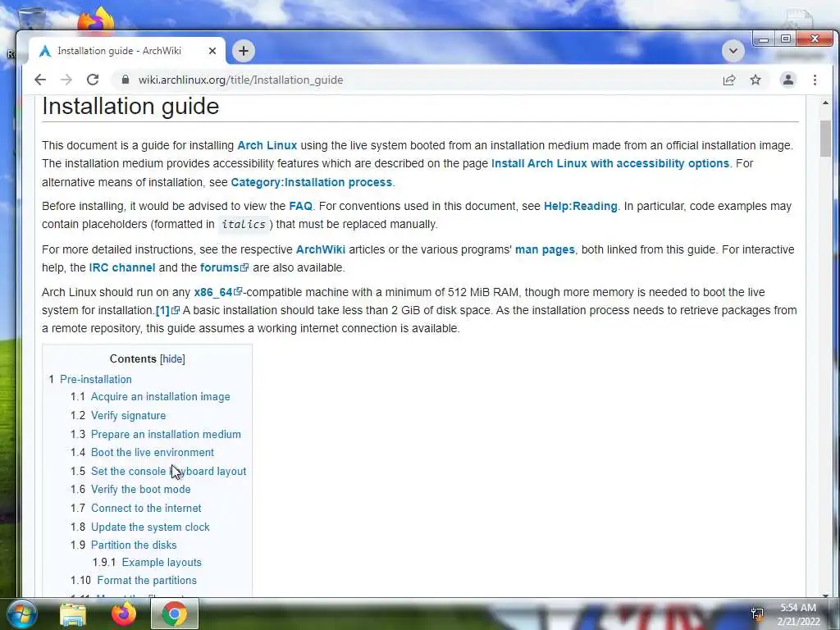Click the page scrollbar thumb

tap(825, 139)
